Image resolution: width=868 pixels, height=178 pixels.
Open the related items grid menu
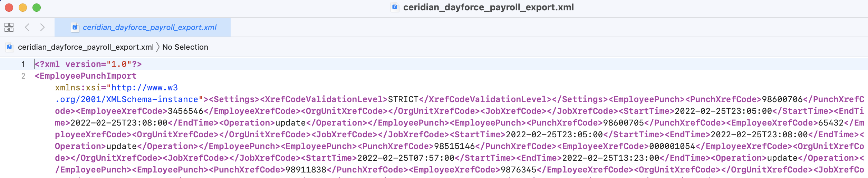tap(9, 27)
